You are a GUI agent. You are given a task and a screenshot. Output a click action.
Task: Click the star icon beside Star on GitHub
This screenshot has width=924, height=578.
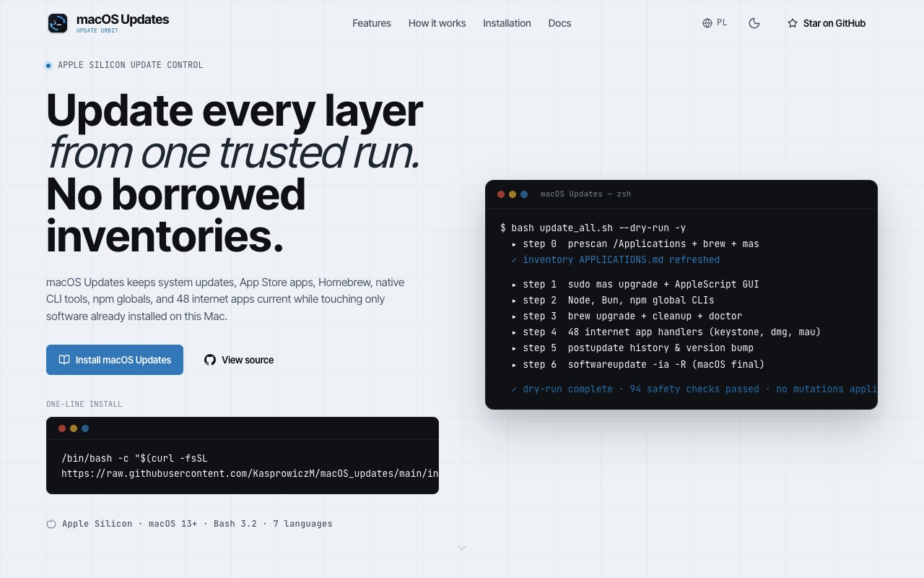[792, 23]
